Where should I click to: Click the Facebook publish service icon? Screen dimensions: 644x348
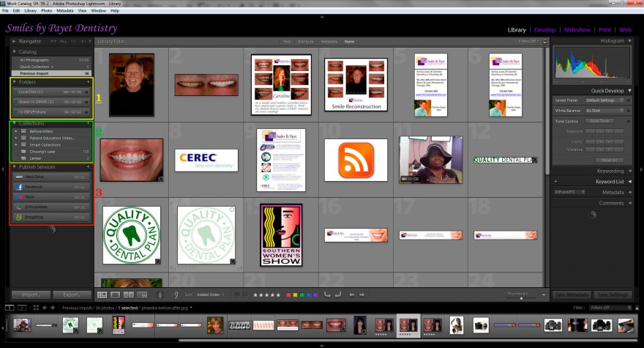(19, 187)
